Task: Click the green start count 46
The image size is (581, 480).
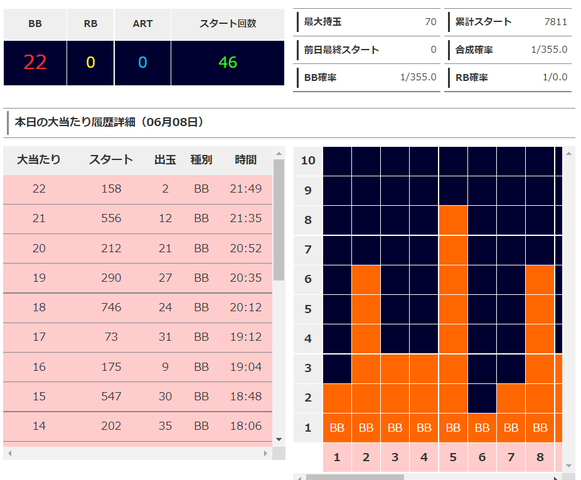Action: [228, 62]
